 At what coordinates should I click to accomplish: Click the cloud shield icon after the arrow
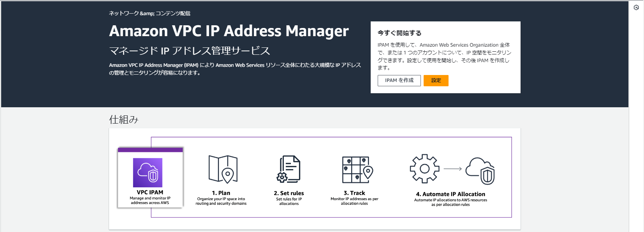click(480, 171)
